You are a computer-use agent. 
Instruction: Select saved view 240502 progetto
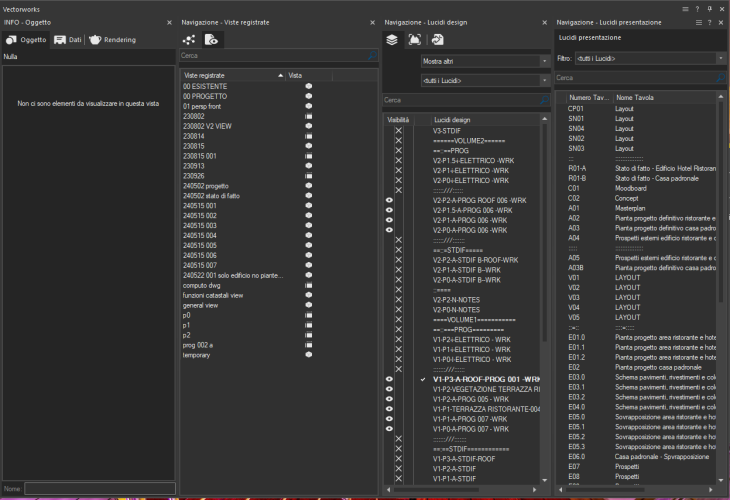[x=205, y=186]
